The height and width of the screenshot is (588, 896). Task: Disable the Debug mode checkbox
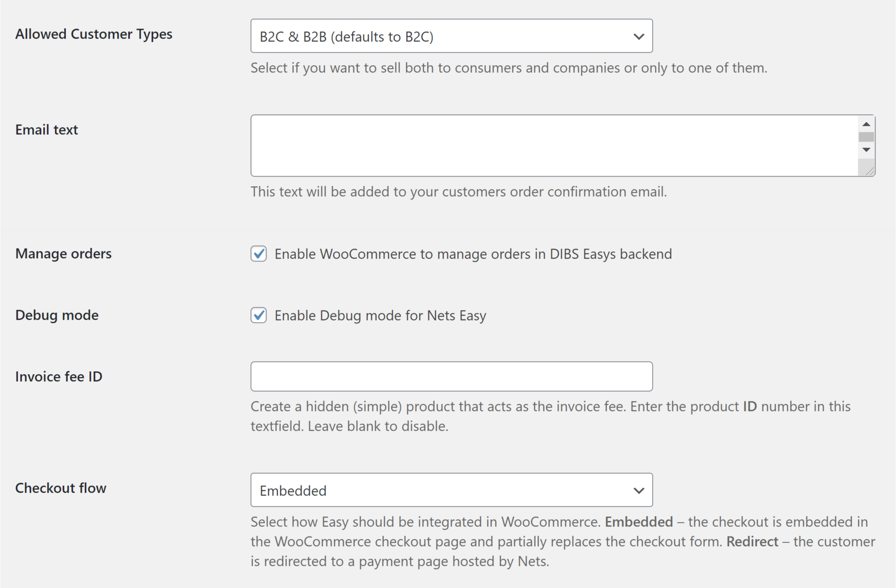tap(258, 315)
